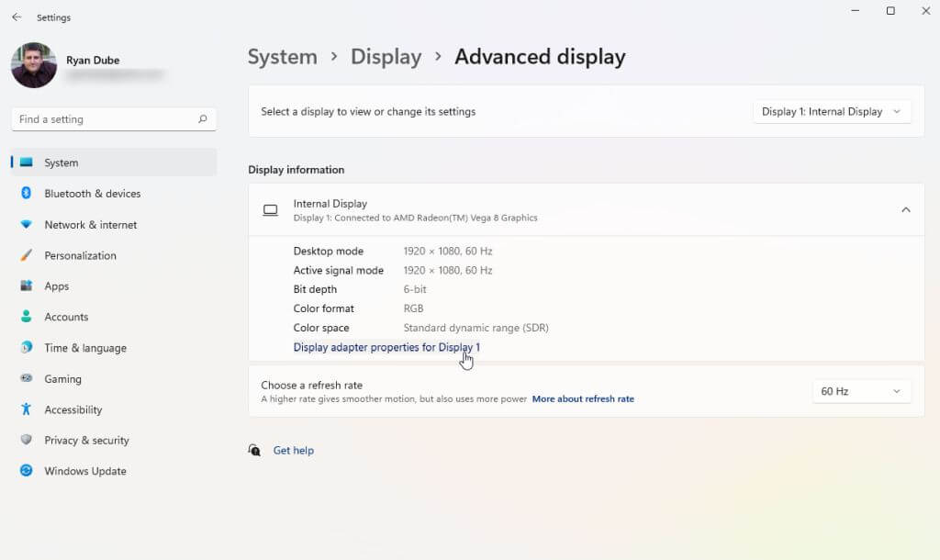Open the display selection dropdown
Viewport: 940px width, 560px height.
click(x=832, y=112)
